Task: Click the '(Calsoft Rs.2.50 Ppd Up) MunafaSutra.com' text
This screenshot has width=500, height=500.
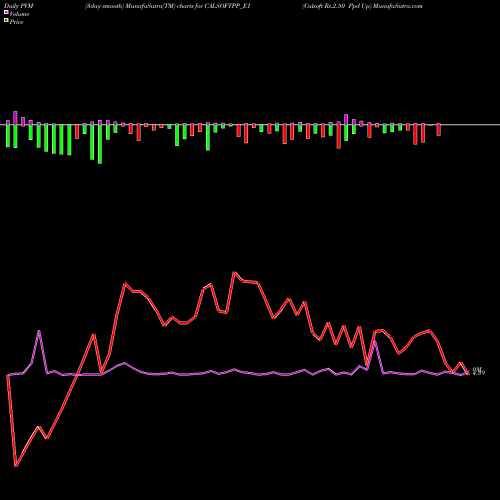Action: coord(362,6)
